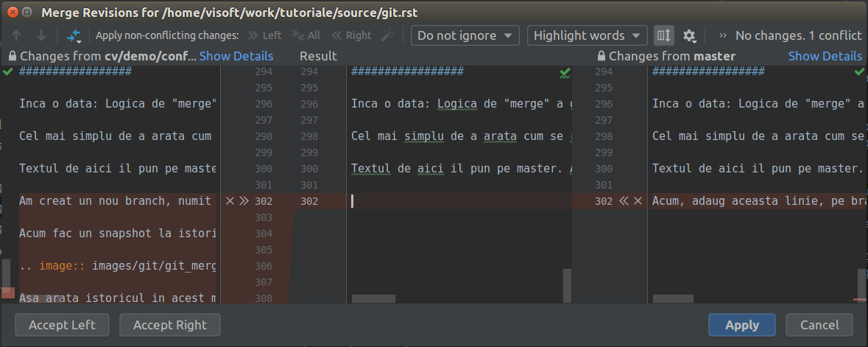
Task: Click the magic wand resolve icon
Action: [x=388, y=35]
